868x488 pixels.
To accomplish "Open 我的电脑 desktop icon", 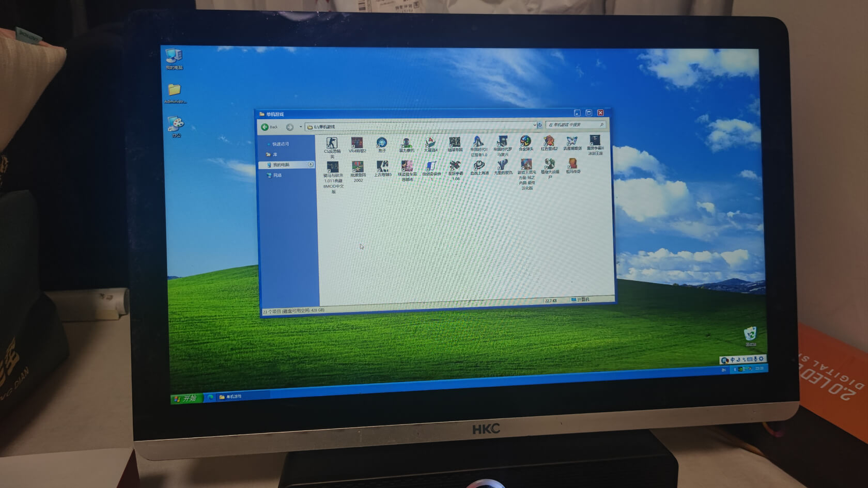I will tap(174, 59).
